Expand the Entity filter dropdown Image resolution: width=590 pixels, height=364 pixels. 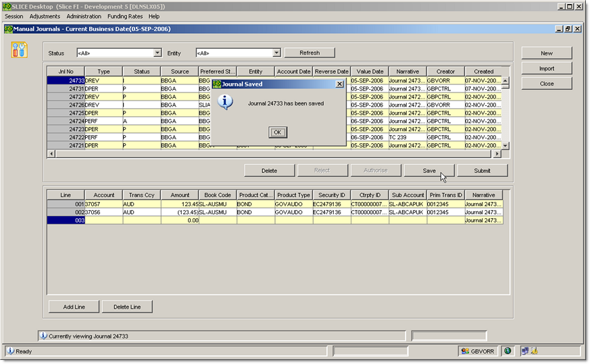pos(276,53)
